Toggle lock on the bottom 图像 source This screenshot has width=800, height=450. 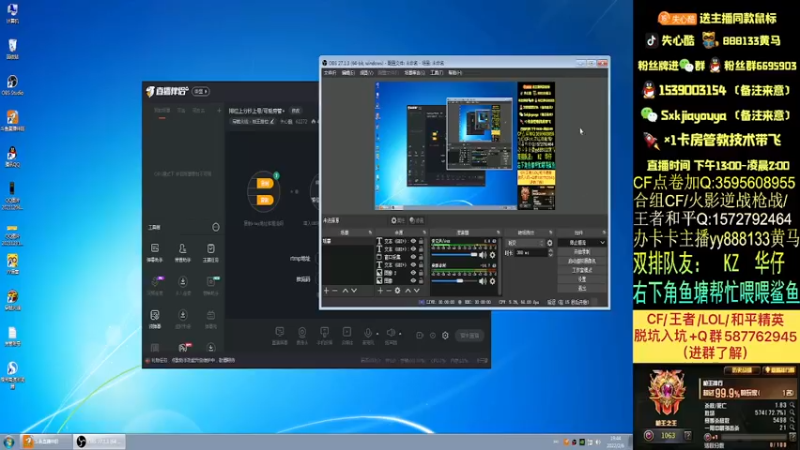421,281
